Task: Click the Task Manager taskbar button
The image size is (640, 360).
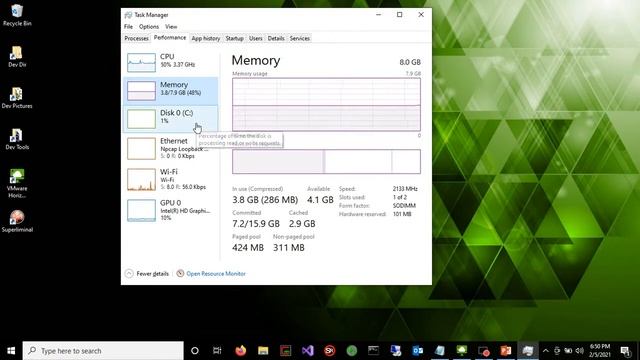Action: click(x=527, y=351)
